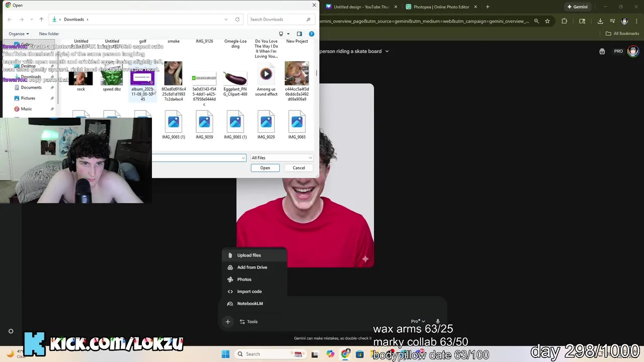Viewport: 644px width, 362px height.
Task: Bookmark this page with star icon
Action: pyautogui.click(x=547, y=21)
